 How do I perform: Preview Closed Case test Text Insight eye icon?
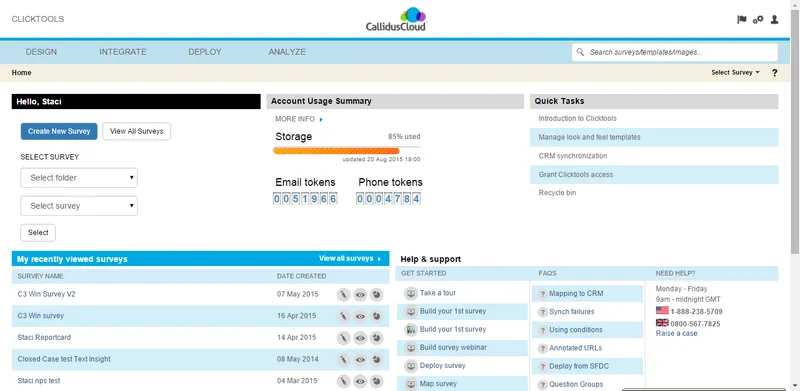click(360, 359)
